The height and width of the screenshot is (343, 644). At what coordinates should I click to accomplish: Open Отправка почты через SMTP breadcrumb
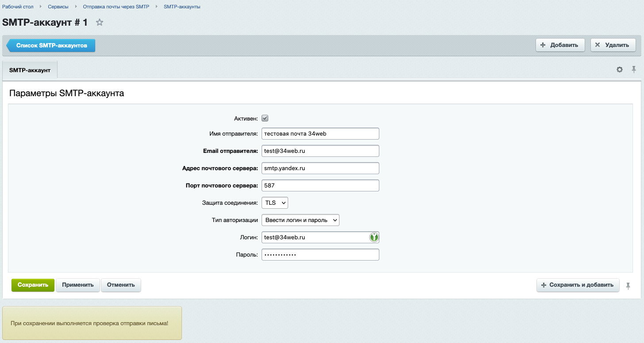(x=116, y=7)
